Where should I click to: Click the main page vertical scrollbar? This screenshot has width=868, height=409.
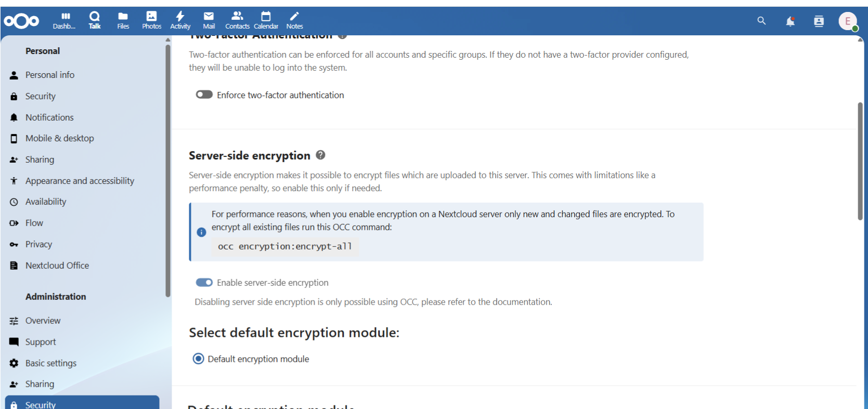[x=860, y=161]
